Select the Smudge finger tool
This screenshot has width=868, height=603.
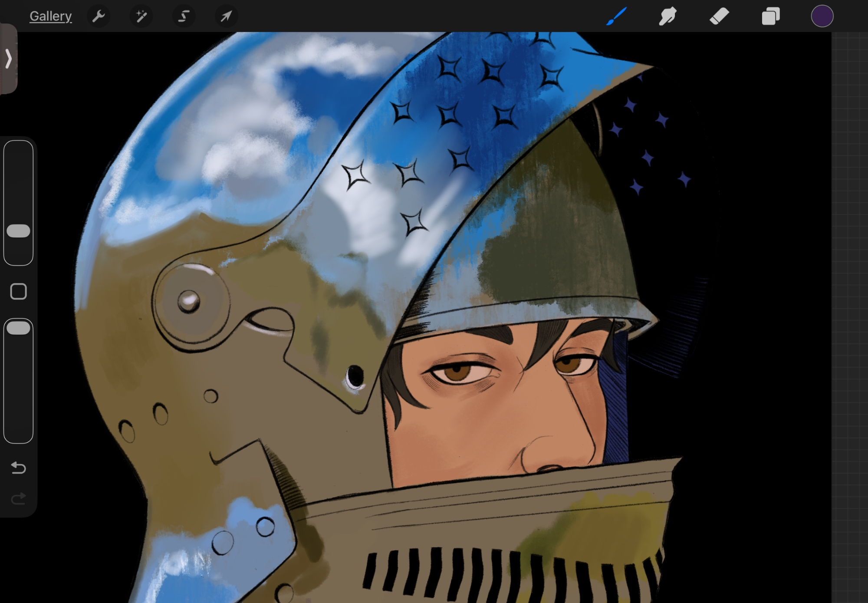(x=667, y=16)
